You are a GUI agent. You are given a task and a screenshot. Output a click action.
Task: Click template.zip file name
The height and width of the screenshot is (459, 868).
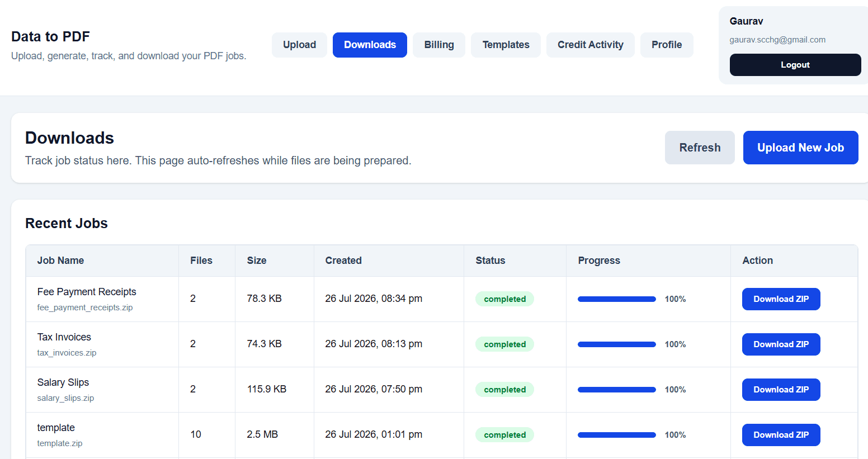pyautogui.click(x=60, y=443)
